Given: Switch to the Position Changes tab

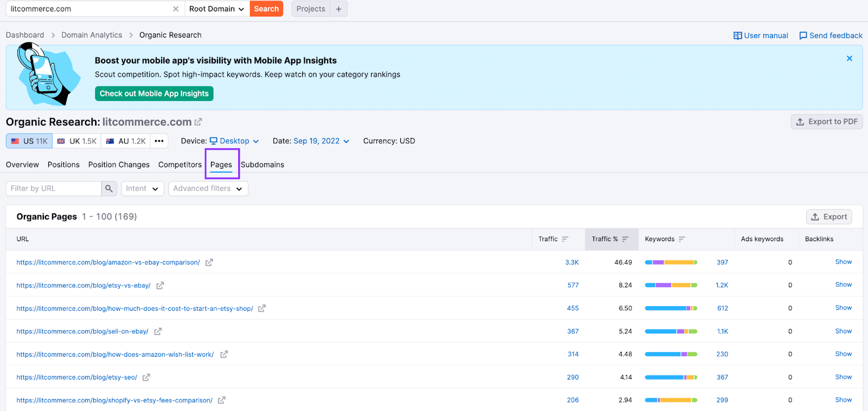Looking at the screenshot, I should pos(119,165).
